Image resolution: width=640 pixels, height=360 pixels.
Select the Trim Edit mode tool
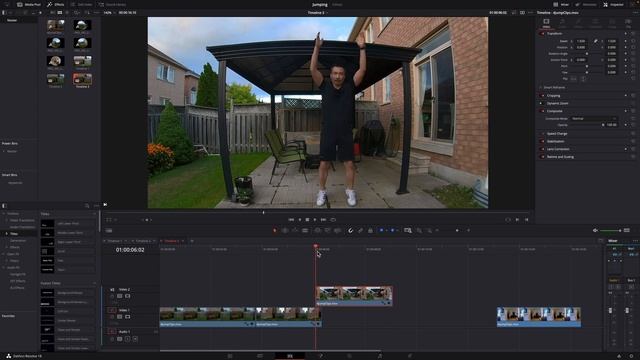tap(285, 231)
